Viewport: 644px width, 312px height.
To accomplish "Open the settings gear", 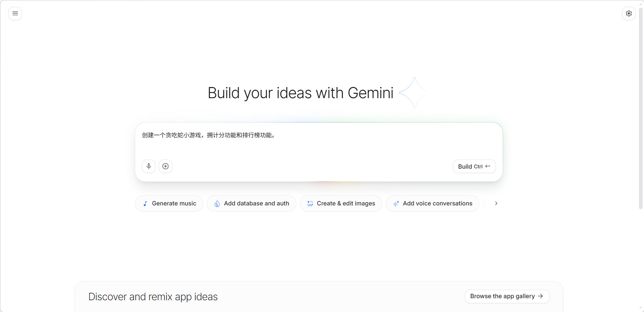I will click(x=629, y=13).
